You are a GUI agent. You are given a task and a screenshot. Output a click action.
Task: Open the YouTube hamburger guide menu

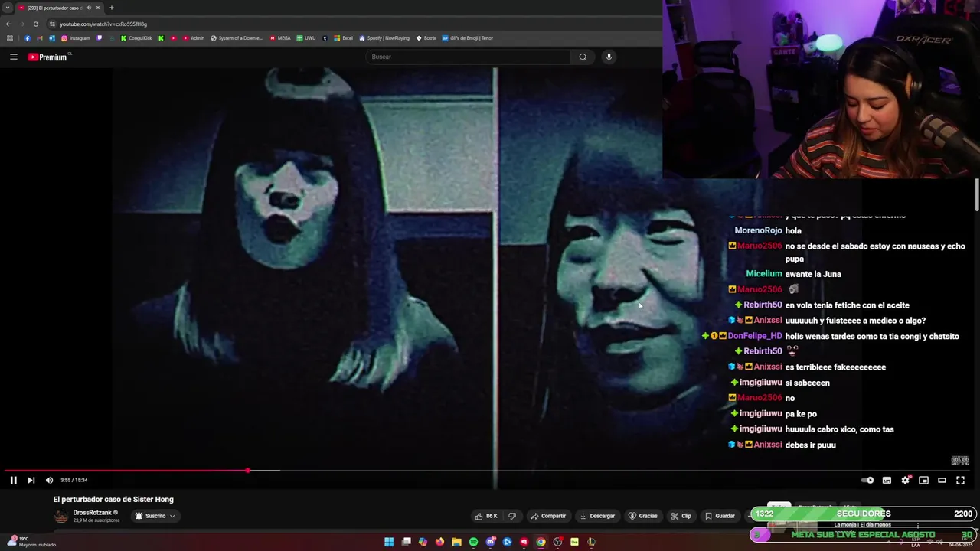click(13, 57)
